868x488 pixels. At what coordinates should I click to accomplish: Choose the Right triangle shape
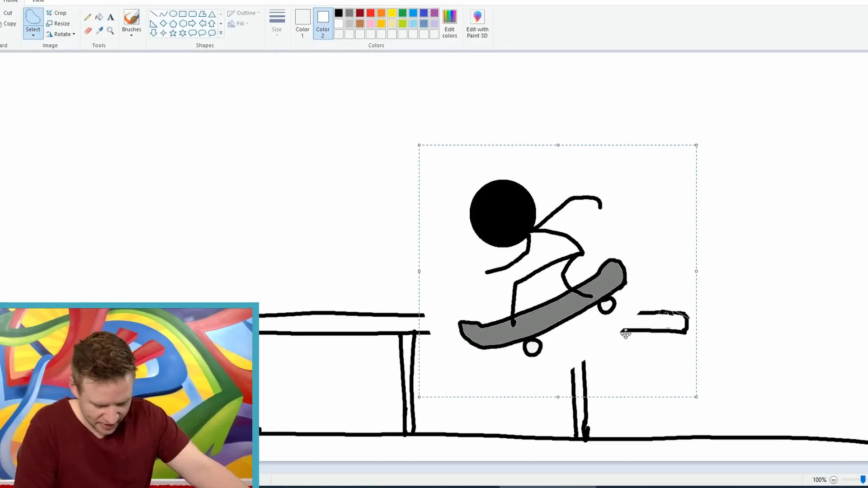[154, 23]
